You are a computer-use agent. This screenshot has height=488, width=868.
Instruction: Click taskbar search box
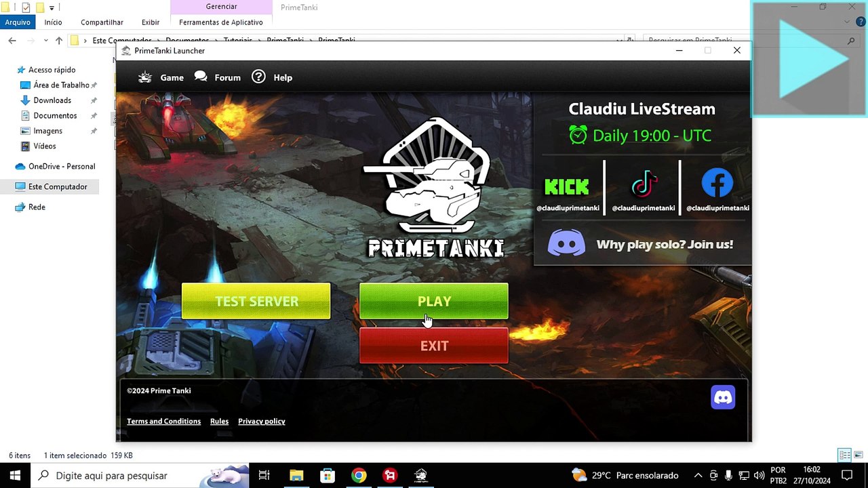point(141,475)
